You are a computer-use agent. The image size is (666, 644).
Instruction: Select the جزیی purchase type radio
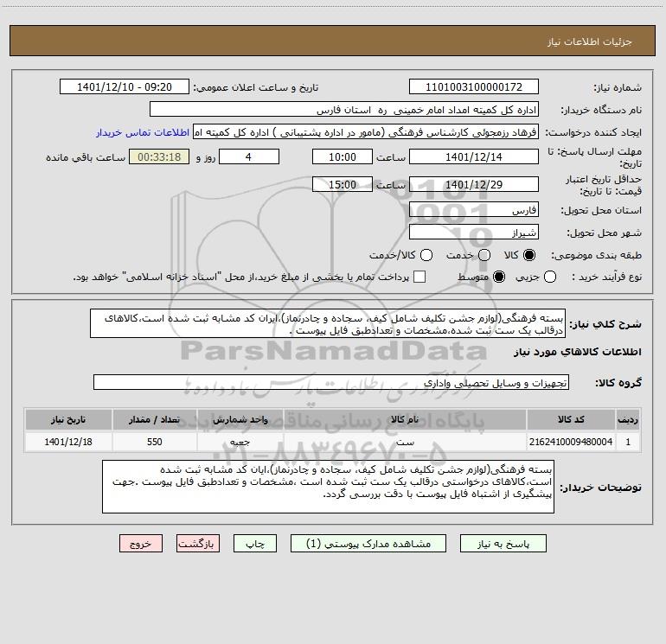pos(550,277)
